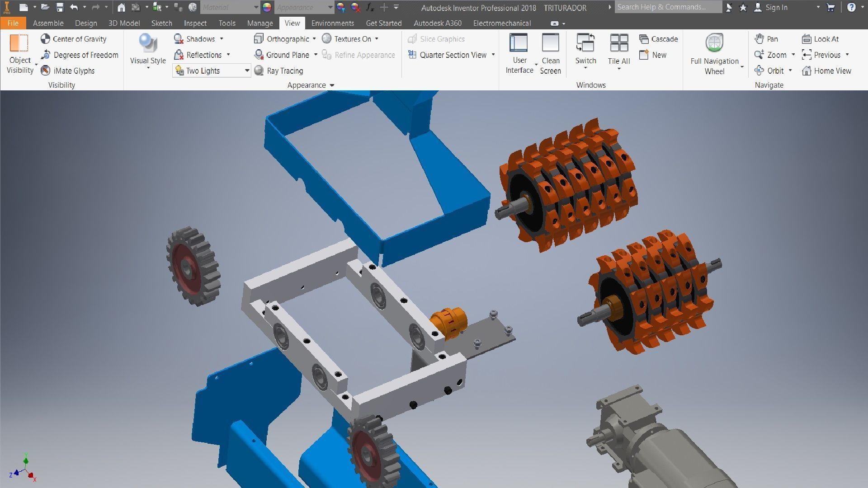868x488 pixels.
Task: Open the Two Lights lighting dropdown
Action: [x=212, y=70]
